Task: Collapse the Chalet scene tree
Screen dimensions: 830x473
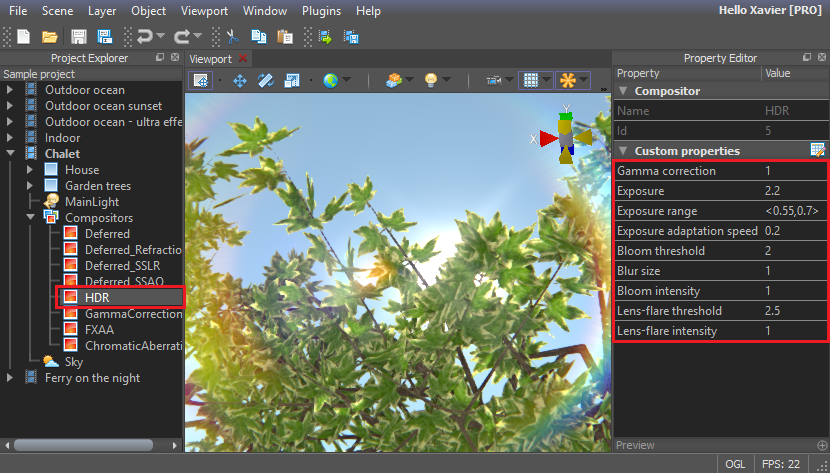Action: click(10, 154)
